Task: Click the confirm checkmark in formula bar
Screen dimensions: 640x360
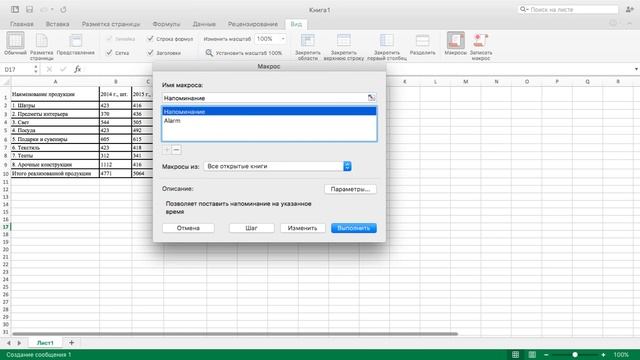Action: point(63,69)
